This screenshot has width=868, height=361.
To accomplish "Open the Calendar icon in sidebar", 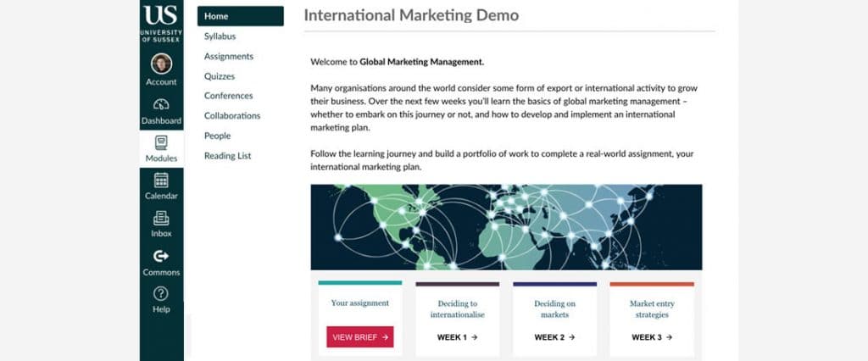I will [161, 180].
